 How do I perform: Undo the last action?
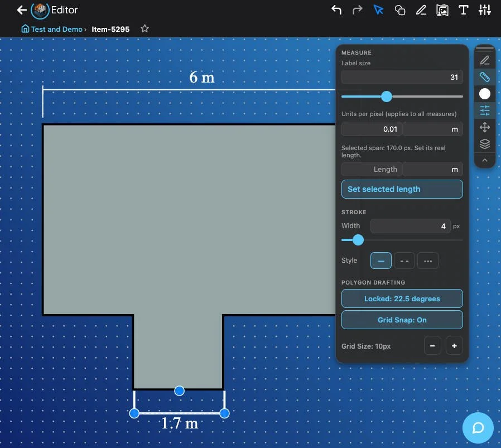coord(336,10)
